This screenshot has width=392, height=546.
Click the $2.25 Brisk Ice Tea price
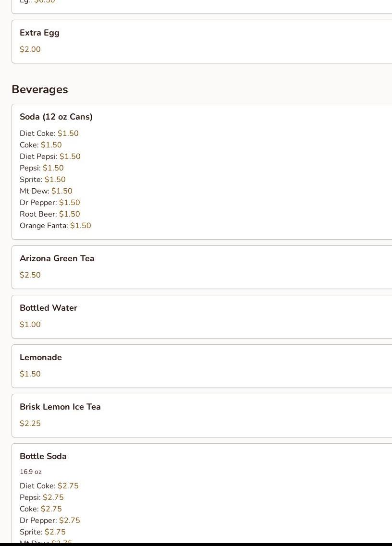pyautogui.click(x=30, y=424)
